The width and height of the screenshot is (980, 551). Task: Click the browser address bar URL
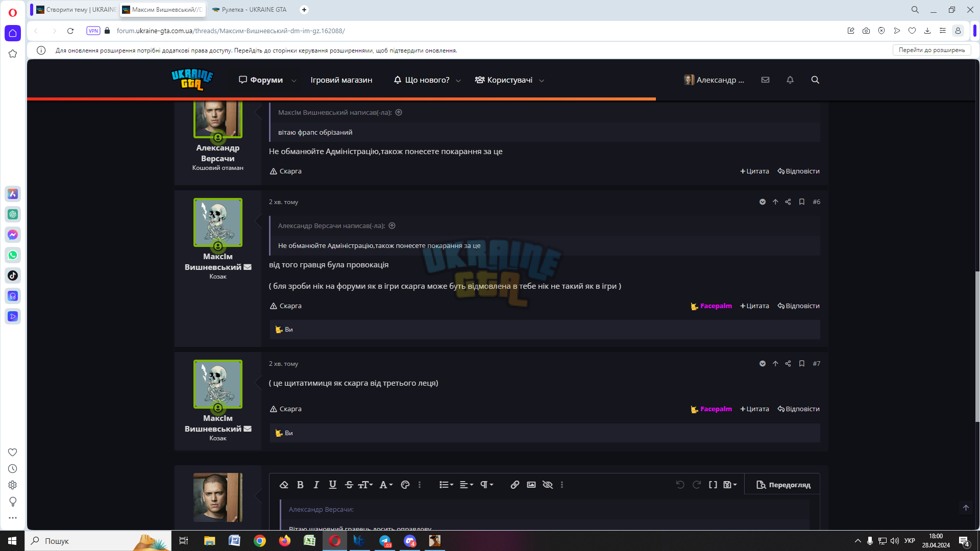231,31
